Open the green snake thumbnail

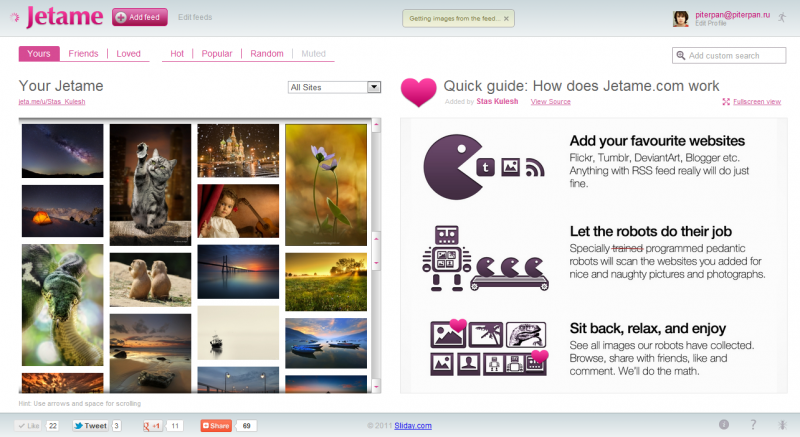point(62,305)
